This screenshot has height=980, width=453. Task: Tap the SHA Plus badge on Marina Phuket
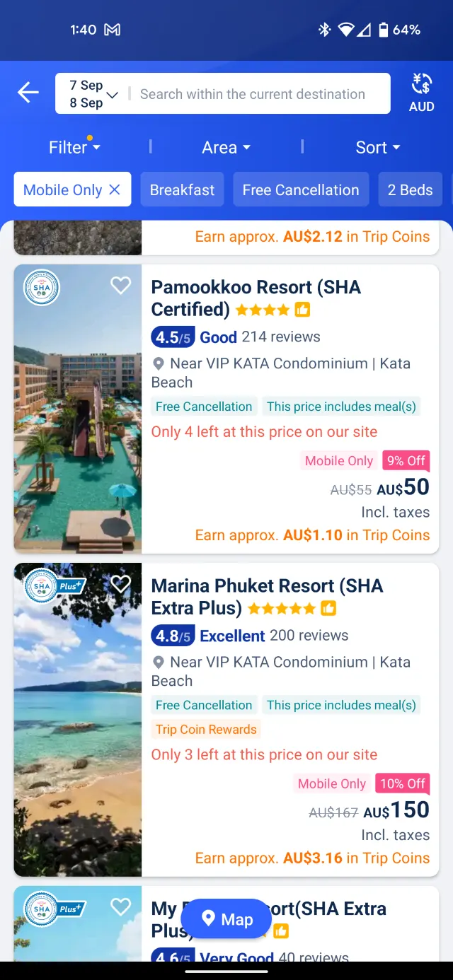[55, 586]
